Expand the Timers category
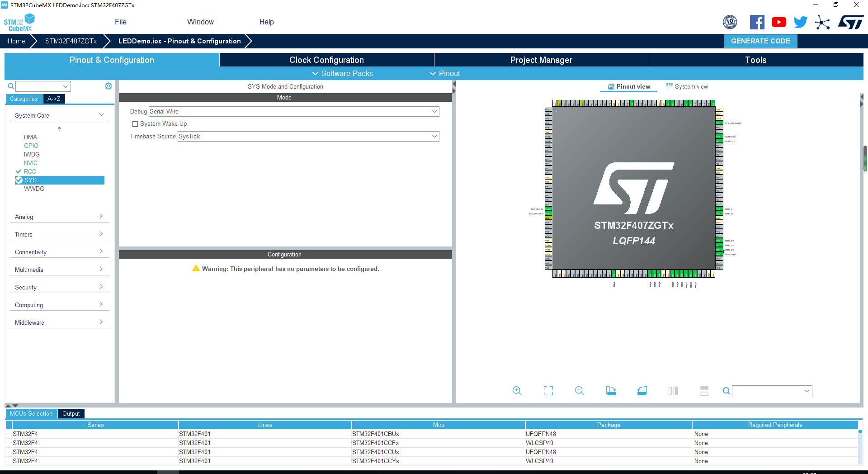Screen dimensions: 868x474 click(x=59, y=234)
